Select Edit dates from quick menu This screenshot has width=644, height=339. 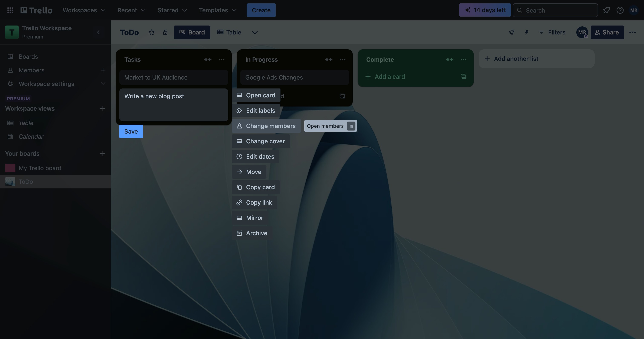256,157
